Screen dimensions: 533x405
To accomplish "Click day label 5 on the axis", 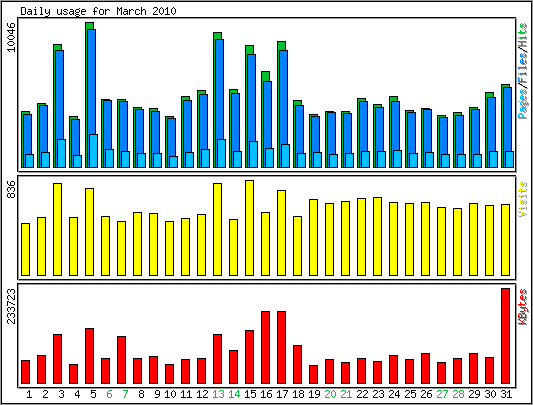I will point(93,394).
